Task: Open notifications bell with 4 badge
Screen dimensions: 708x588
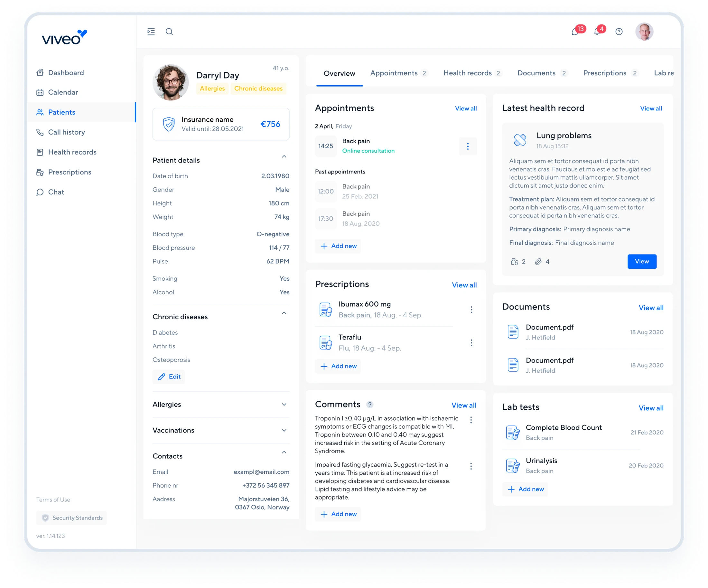Action: [600, 31]
